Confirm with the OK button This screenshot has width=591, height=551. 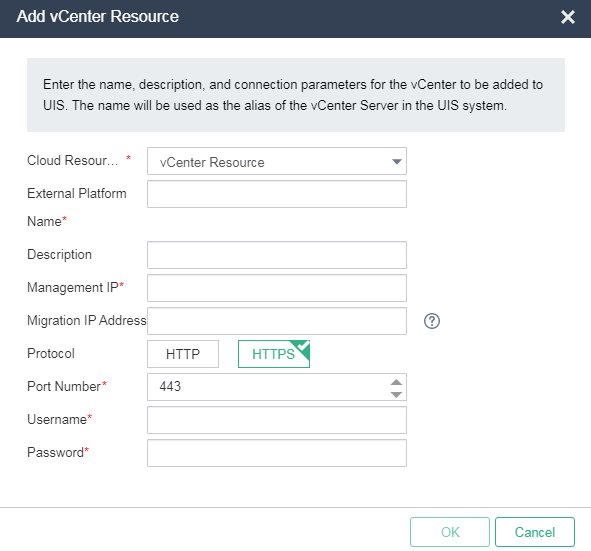point(450,532)
